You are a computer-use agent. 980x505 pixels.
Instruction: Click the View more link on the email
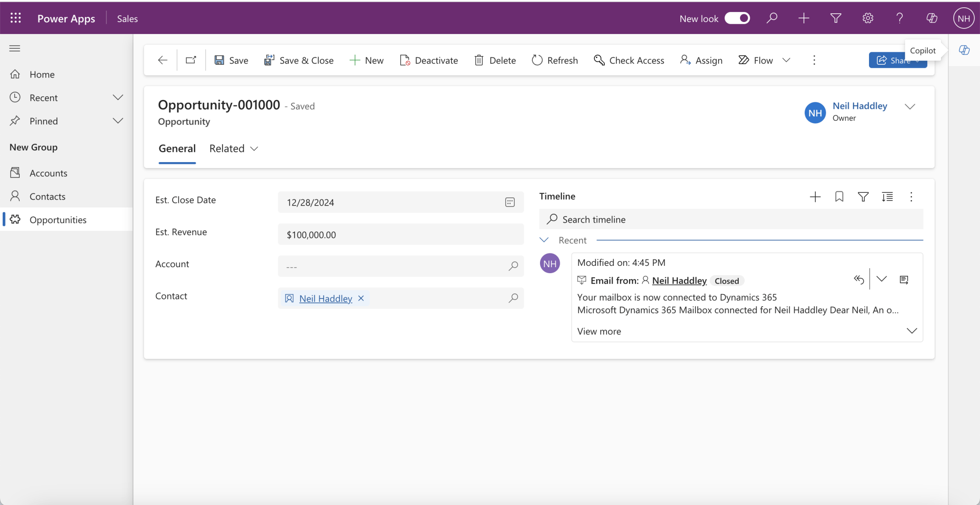pos(599,331)
